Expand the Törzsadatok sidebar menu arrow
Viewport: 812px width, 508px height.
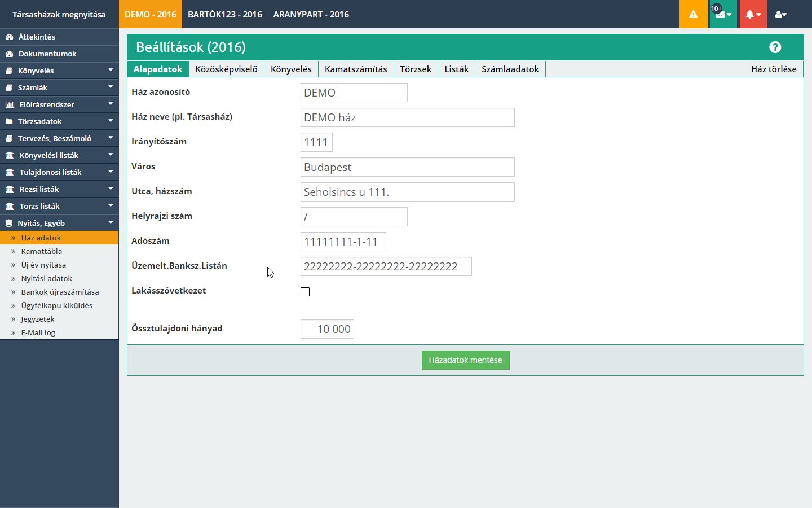111,121
